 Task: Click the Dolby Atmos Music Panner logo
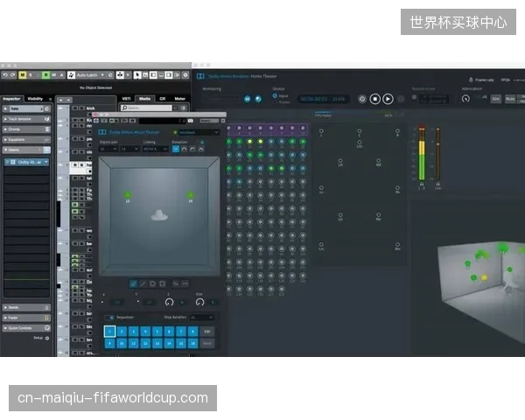click(x=102, y=132)
